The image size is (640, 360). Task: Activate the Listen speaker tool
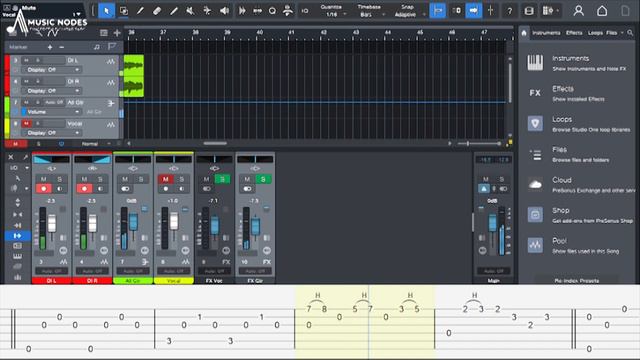224,11
